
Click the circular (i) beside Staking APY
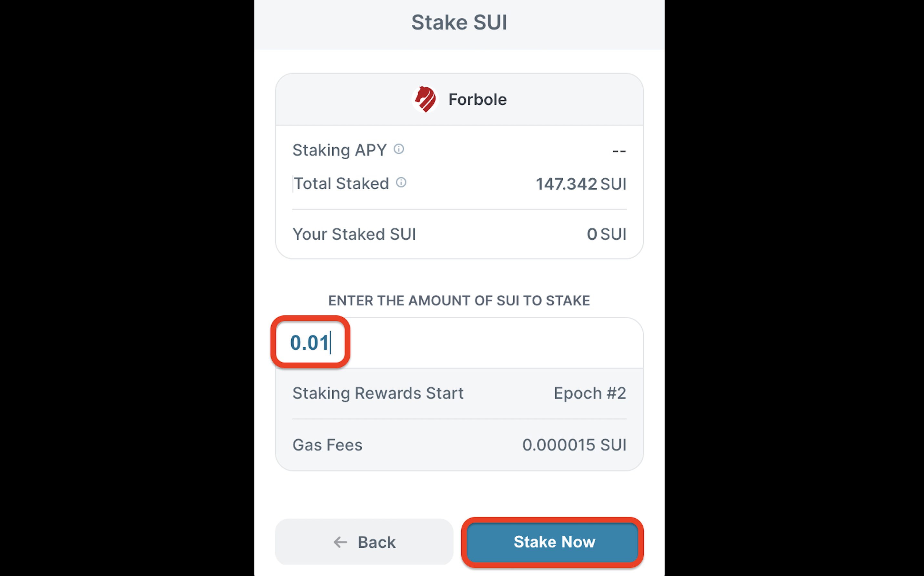click(398, 149)
